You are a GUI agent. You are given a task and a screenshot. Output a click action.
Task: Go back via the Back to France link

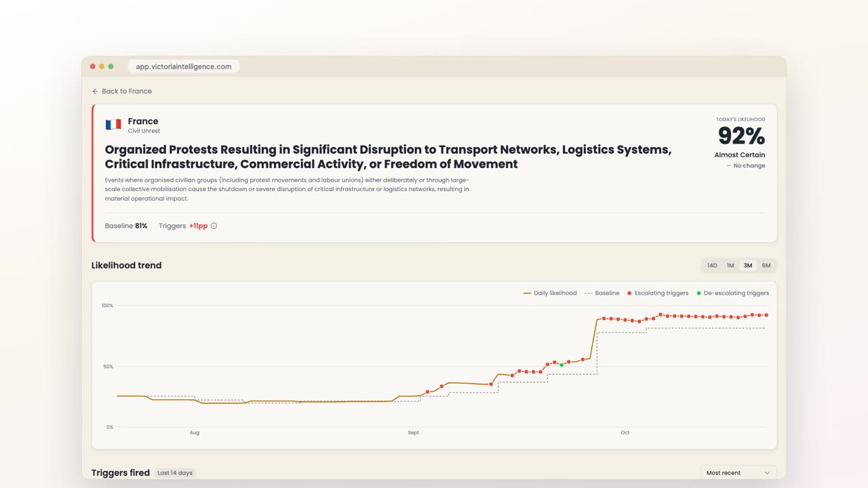[x=122, y=91]
